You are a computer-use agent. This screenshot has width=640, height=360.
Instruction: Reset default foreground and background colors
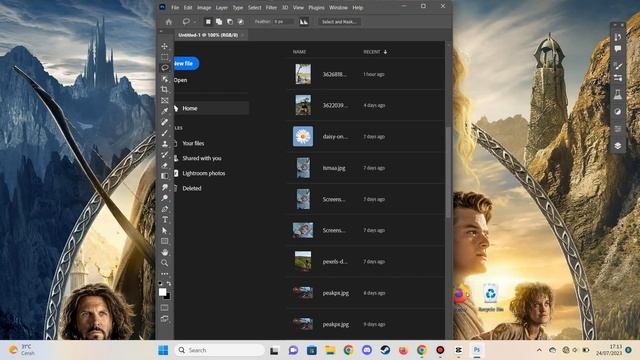tap(160, 283)
